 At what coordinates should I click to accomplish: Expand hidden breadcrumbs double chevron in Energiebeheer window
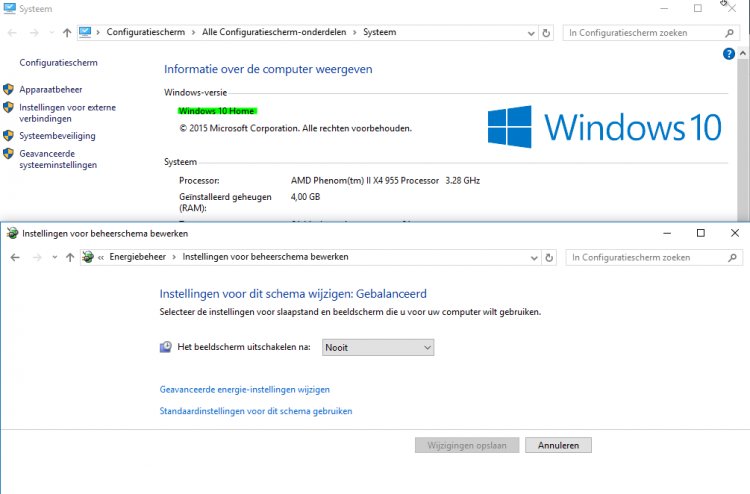[x=101, y=257]
